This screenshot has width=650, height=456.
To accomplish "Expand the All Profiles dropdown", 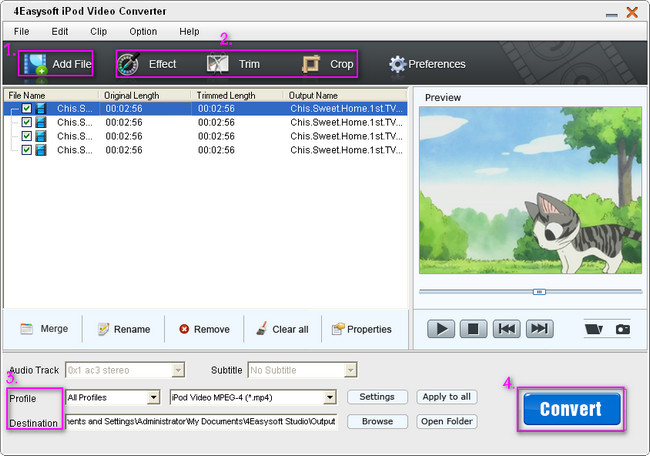I will pyautogui.click(x=153, y=398).
